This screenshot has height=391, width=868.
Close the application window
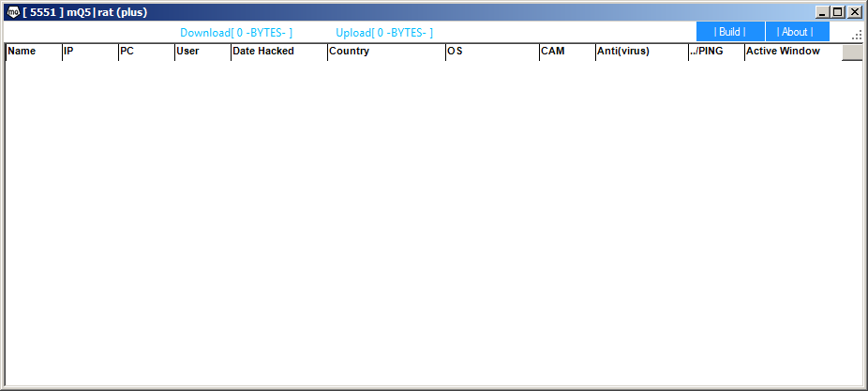[854, 12]
